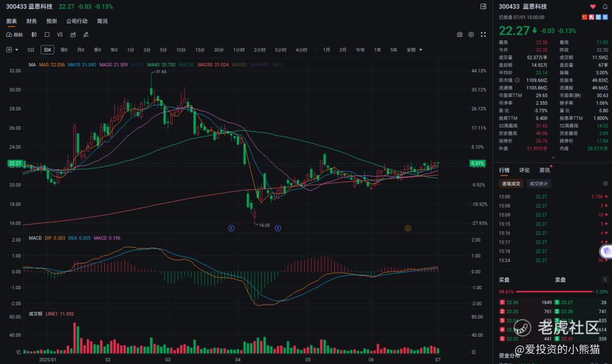Click the info circle beside 总市值
Image resolution: width=612 pixels, height=364 pixels.
pyautogui.click(x=517, y=80)
